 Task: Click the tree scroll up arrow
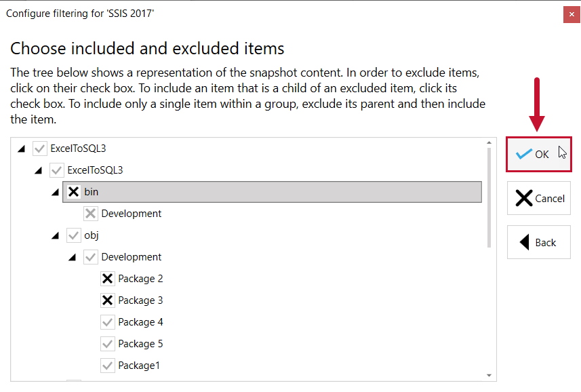click(489, 142)
